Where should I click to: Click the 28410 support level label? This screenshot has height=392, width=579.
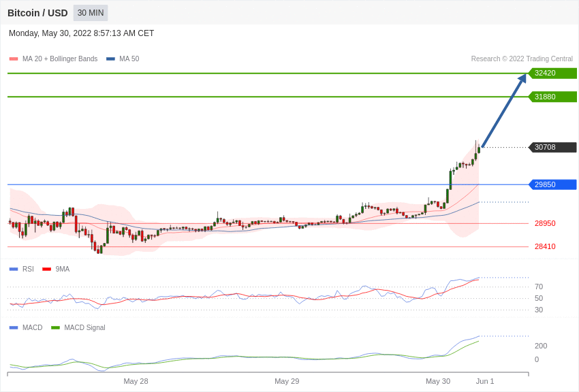pyautogui.click(x=545, y=247)
